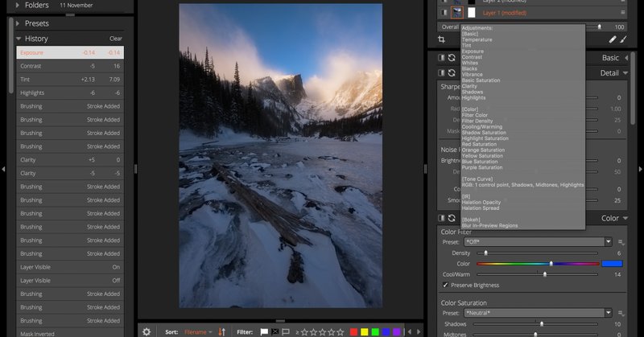Clear the History list
Screen dimensions: 644x337
coord(116,39)
